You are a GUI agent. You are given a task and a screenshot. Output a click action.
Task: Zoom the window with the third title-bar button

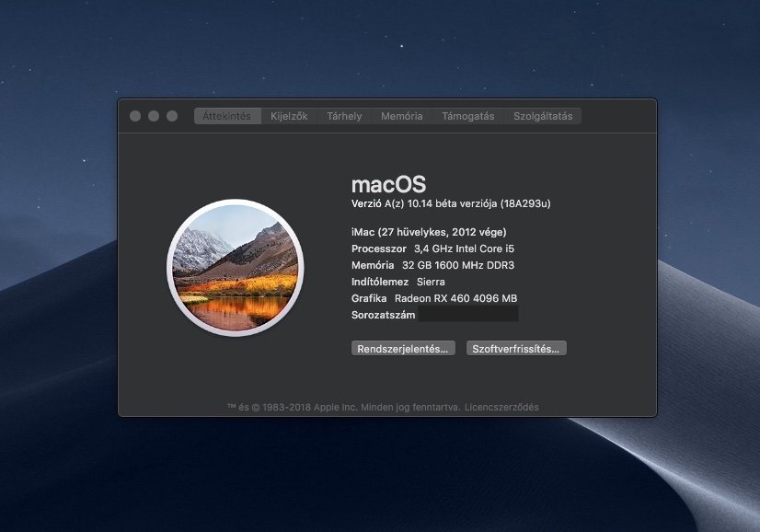pyautogui.click(x=172, y=116)
